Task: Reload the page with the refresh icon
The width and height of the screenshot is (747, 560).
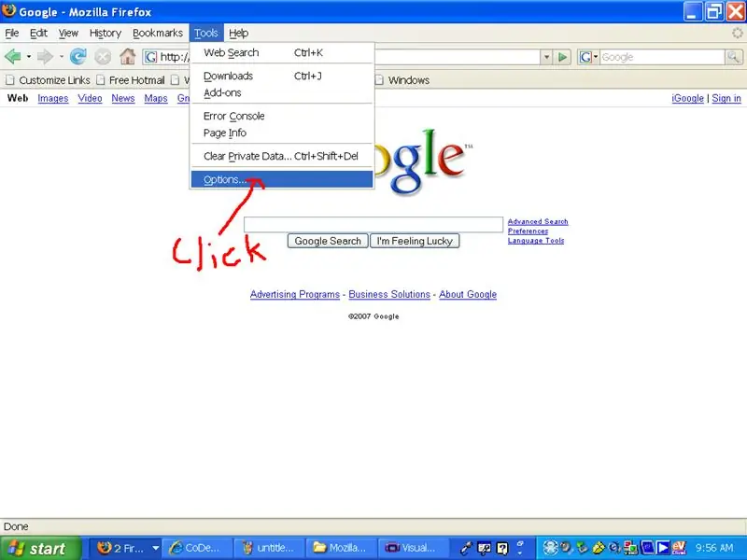Action: point(78,57)
